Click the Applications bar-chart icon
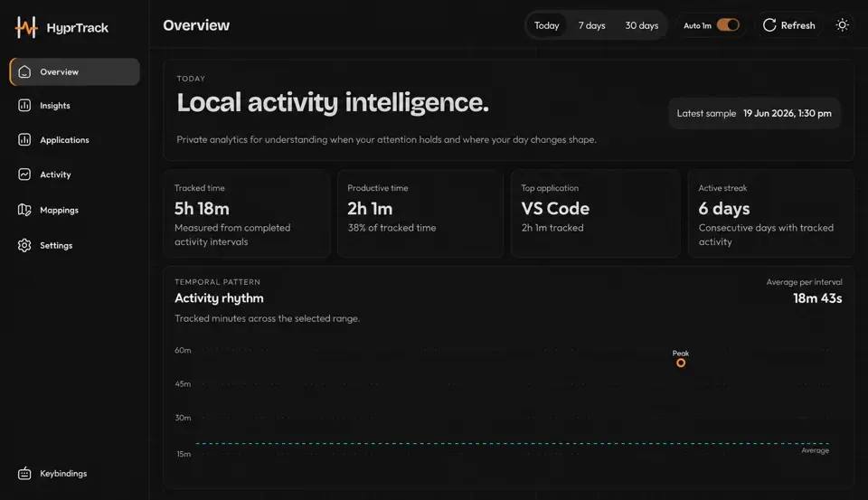The image size is (868, 500). (24, 139)
